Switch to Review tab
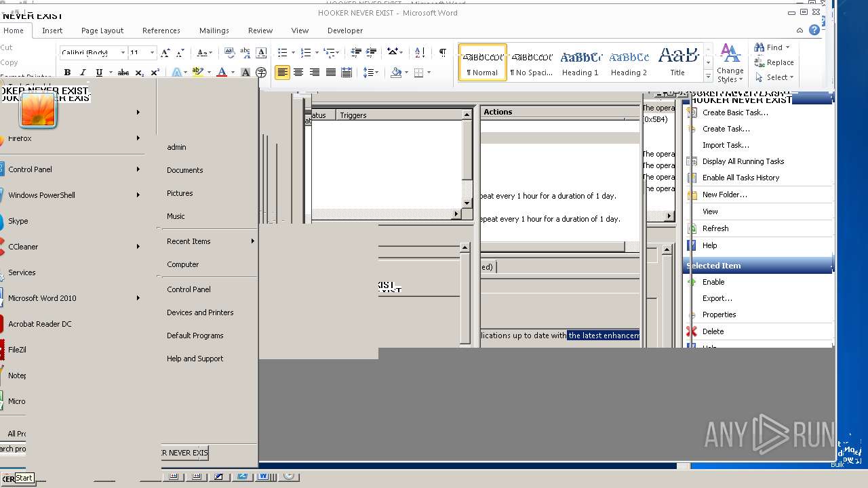This screenshot has width=868, height=488. tap(260, 30)
